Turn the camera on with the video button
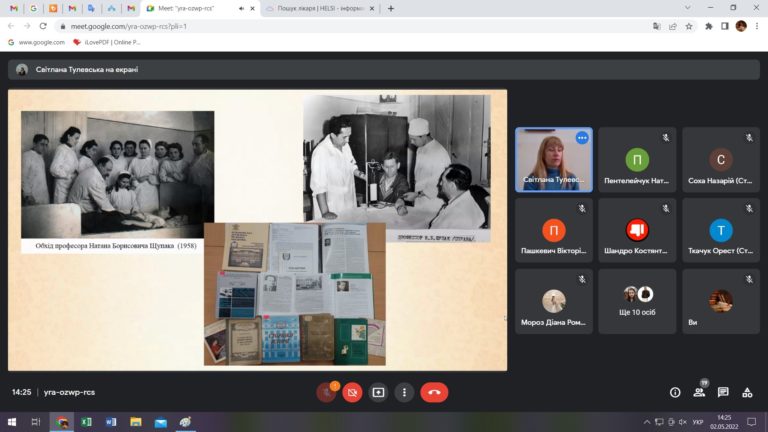Screen dimensions: 768x432 (x=352, y=392)
